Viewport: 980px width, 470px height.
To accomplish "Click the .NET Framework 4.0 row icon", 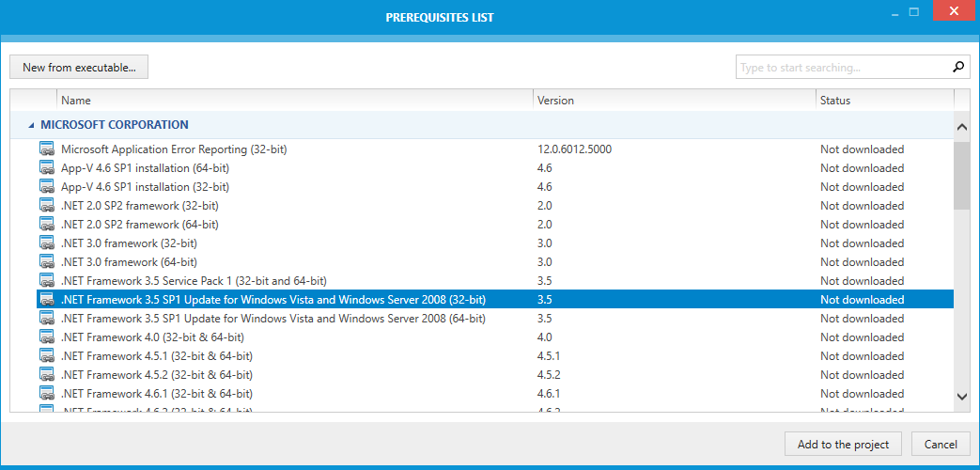I will (x=47, y=337).
